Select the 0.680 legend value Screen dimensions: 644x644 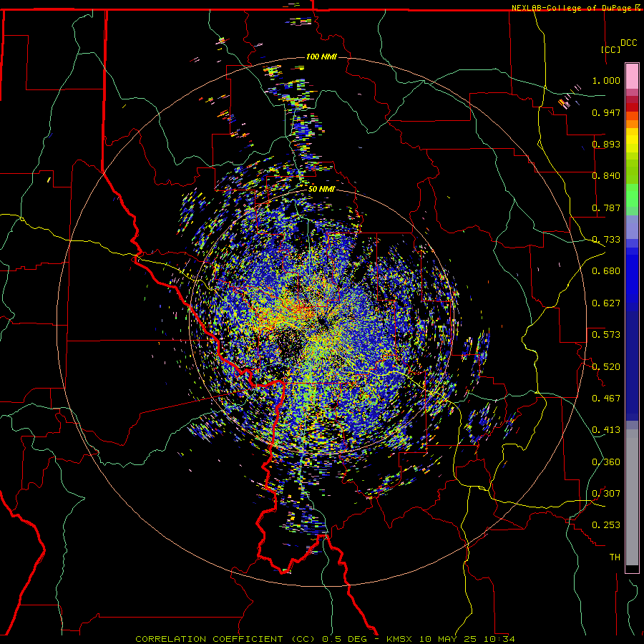tap(606, 271)
